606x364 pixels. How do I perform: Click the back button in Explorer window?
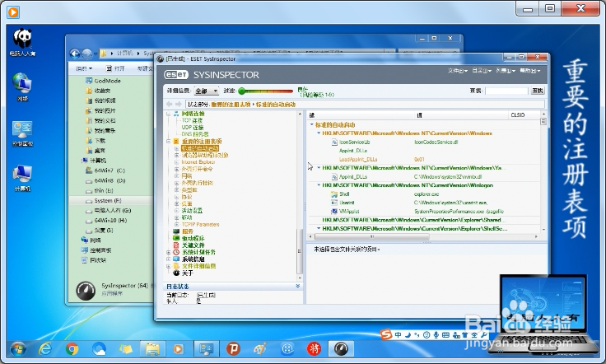coord(75,54)
